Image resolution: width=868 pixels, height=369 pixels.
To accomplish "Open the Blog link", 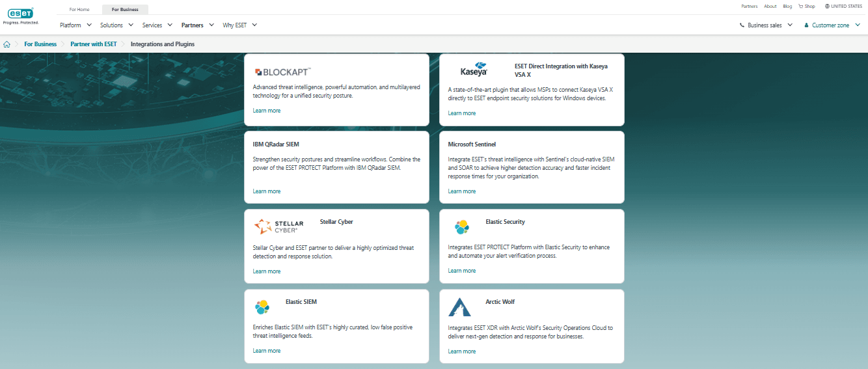I will (x=787, y=7).
